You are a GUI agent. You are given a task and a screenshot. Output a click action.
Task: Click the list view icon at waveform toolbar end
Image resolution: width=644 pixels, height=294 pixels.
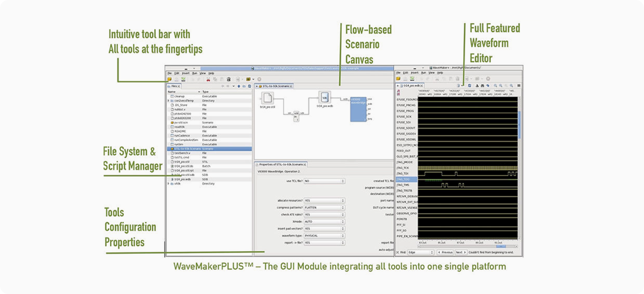(x=519, y=85)
